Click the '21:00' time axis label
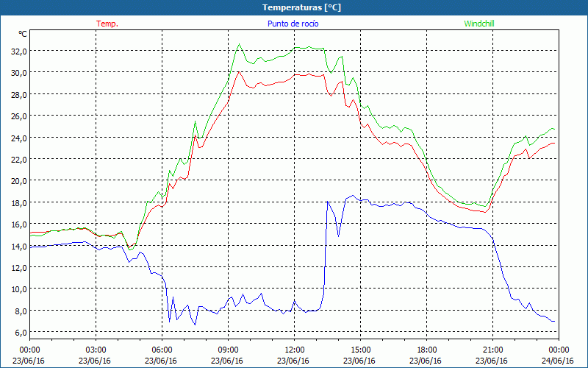The image size is (588, 368). coord(492,350)
